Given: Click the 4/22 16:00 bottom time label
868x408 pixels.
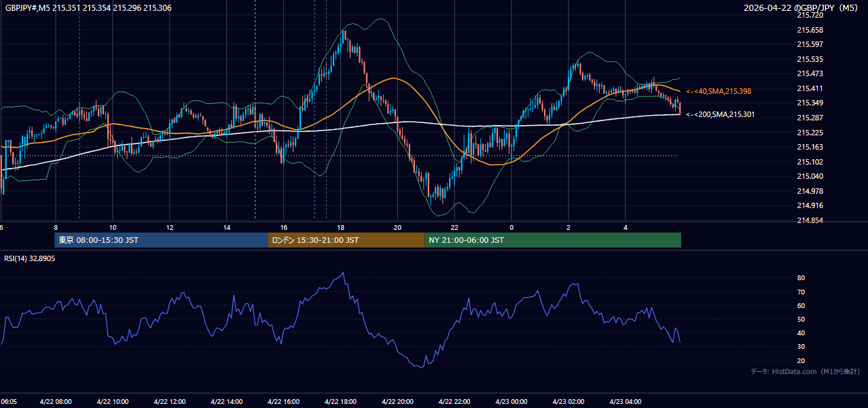Looking at the screenshot, I should [284, 402].
